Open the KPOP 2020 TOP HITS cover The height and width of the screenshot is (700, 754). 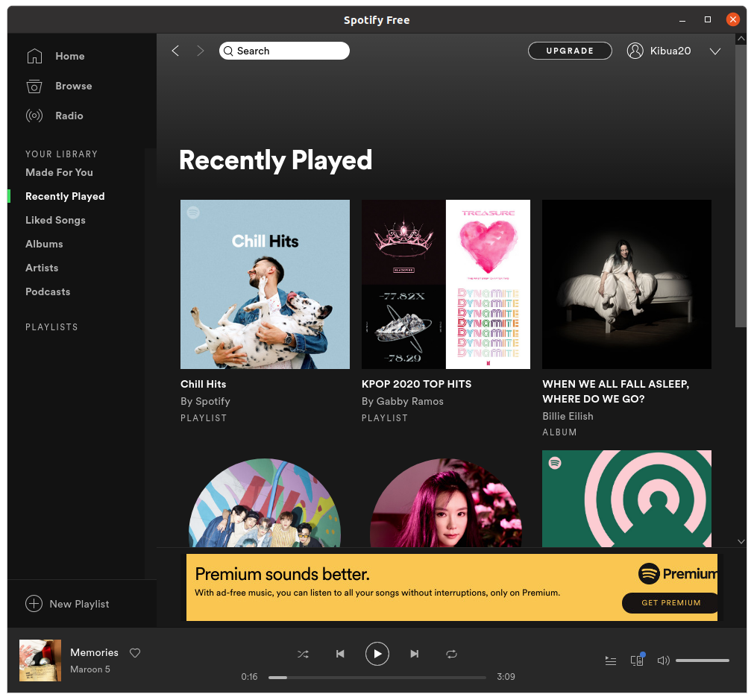(446, 285)
